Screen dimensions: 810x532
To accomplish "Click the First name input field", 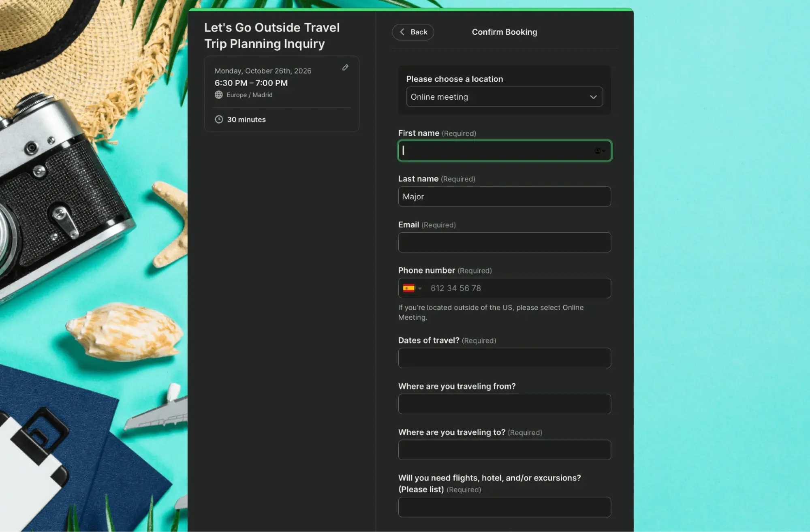I will click(504, 151).
